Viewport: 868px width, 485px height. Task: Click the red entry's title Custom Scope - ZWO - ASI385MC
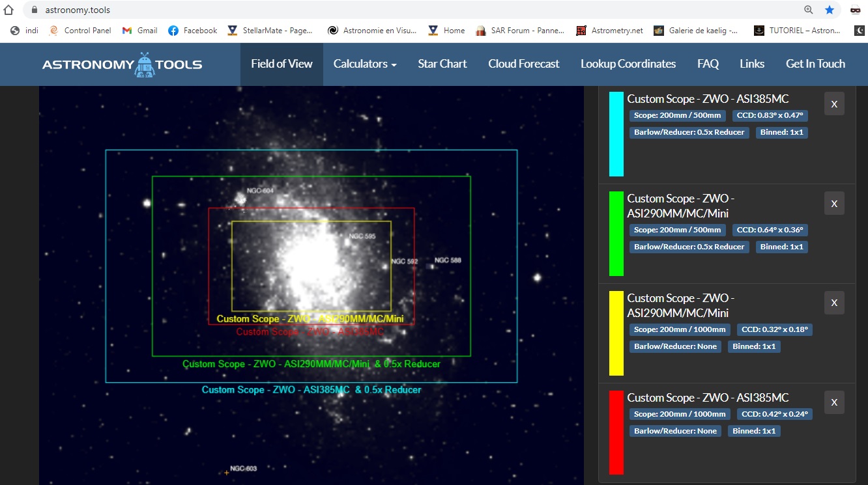coord(708,398)
